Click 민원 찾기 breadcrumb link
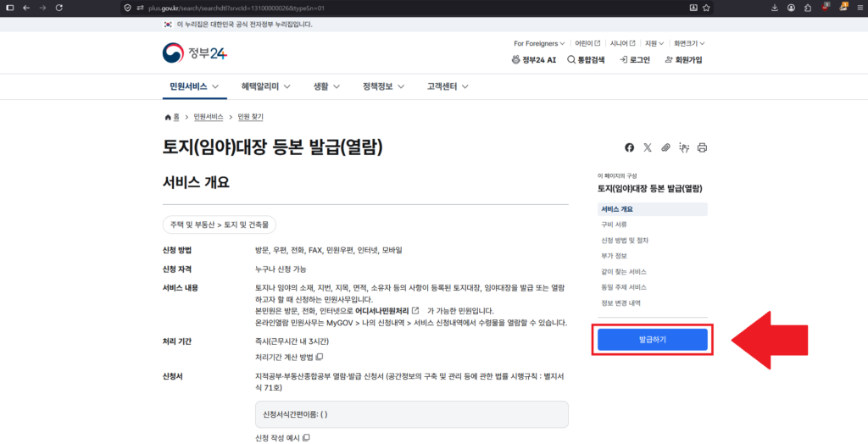 250,117
